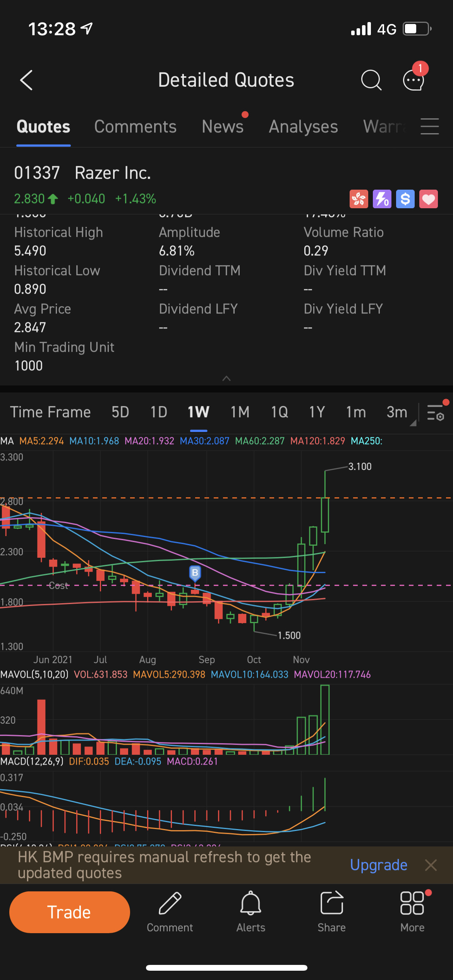Tap the MAVOL(5,10,20) indicator title
This screenshot has height=980, width=453.
coord(34,675)
